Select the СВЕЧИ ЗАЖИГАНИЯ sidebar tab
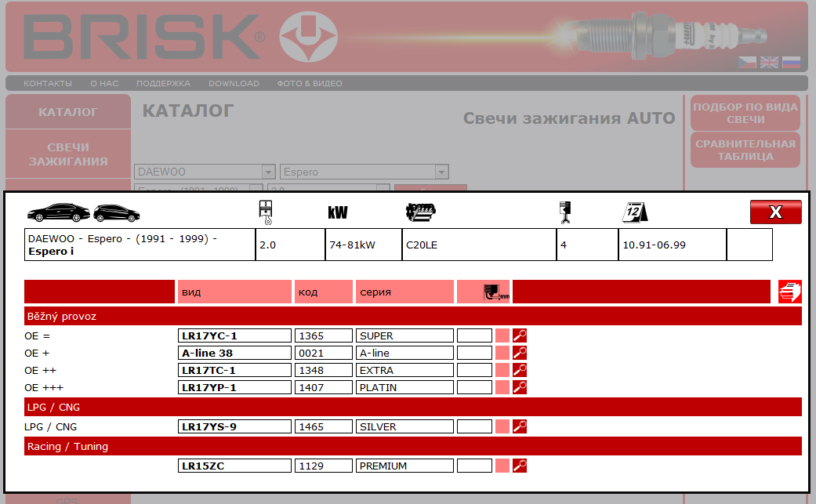 pos(68,154)
